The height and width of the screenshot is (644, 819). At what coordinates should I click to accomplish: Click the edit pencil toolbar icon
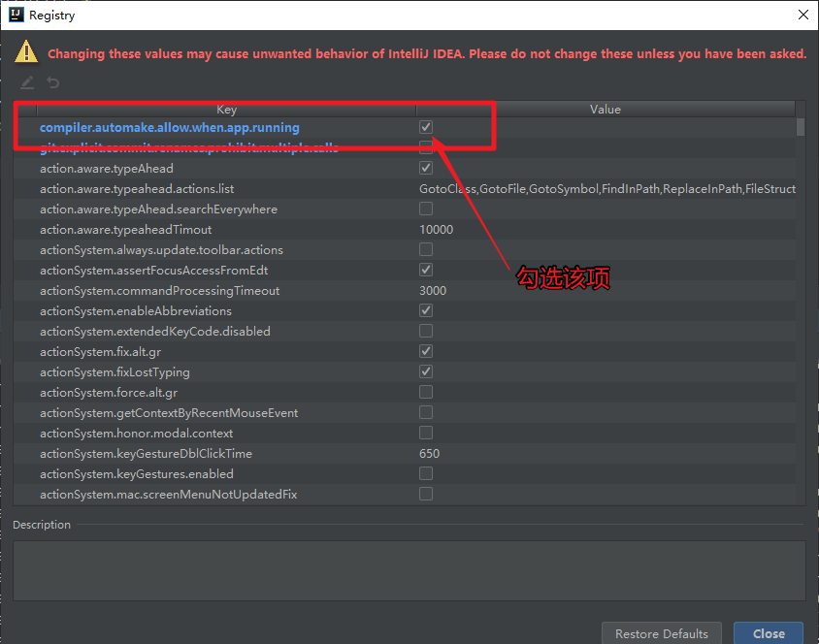(x=27, y=82)
